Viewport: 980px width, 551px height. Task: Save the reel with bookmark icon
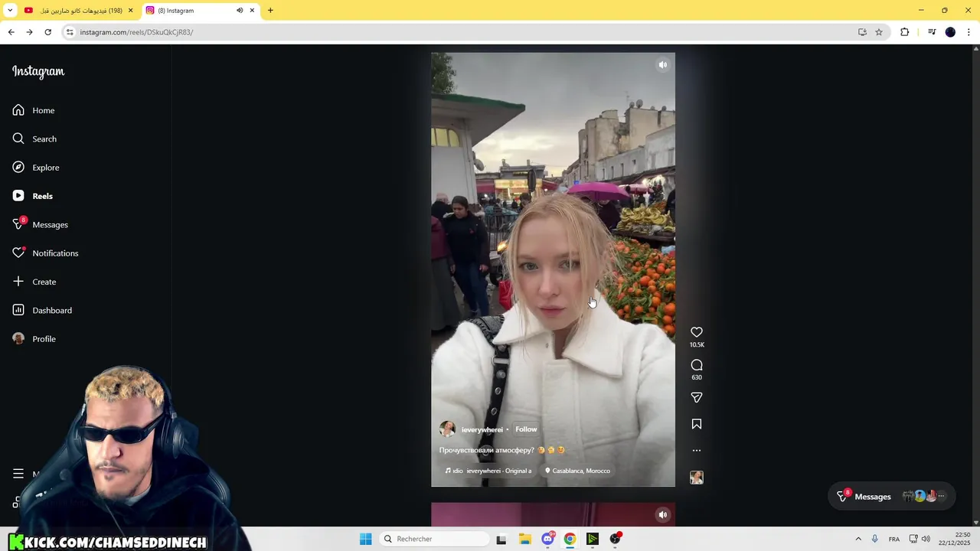pos(697,424)
